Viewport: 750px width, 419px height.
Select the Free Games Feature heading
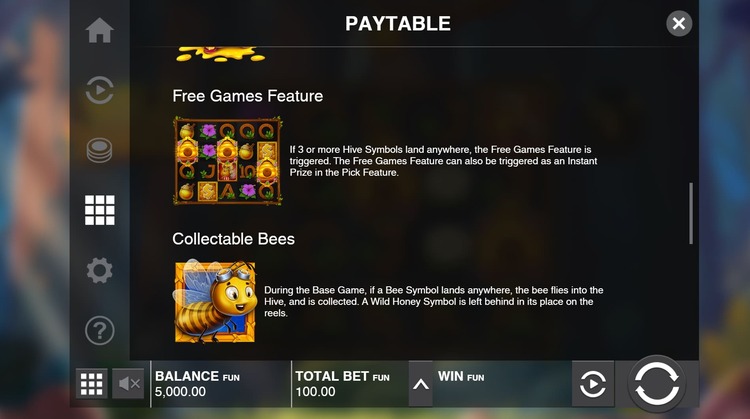(x=248, y=96)
